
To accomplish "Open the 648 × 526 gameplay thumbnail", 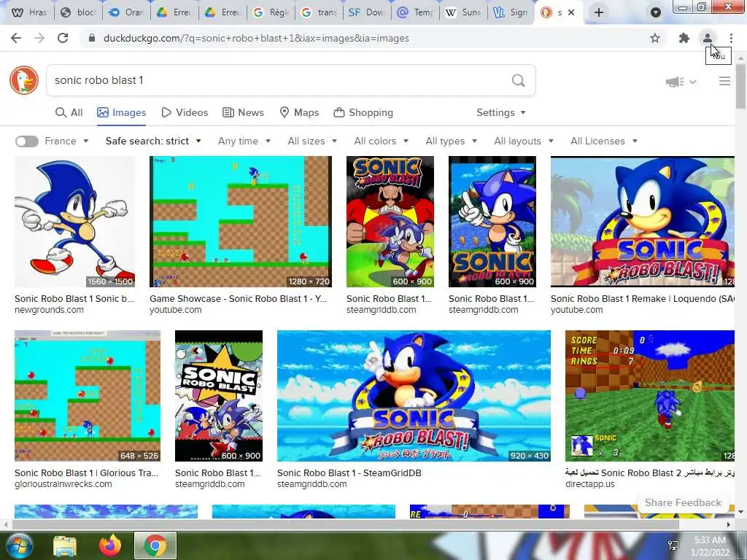I will tap(88, 396).
